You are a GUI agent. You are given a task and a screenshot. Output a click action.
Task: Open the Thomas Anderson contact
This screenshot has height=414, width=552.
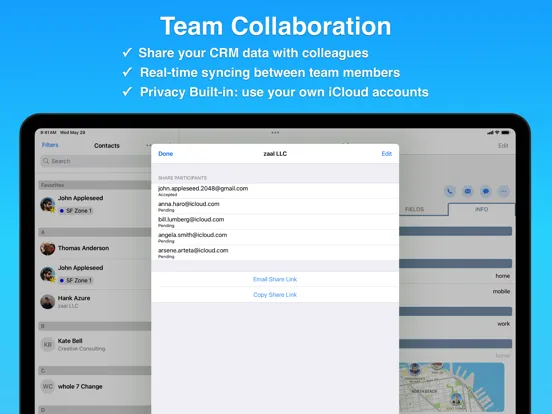(x=95, y=248)
